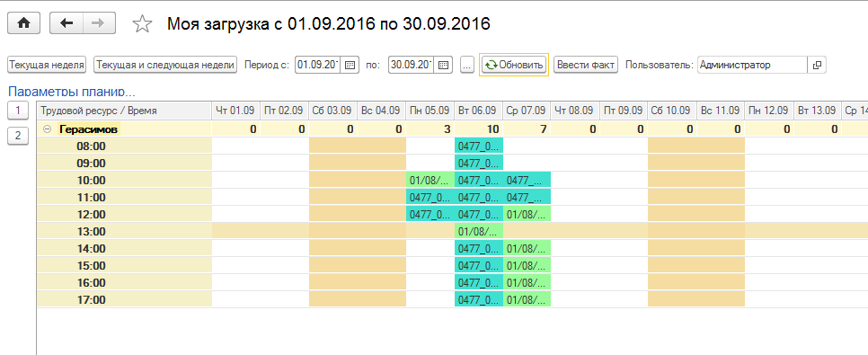The image size is (868, 355).
Task: Open the user selection form icon
Action: [x=817, y=65]
